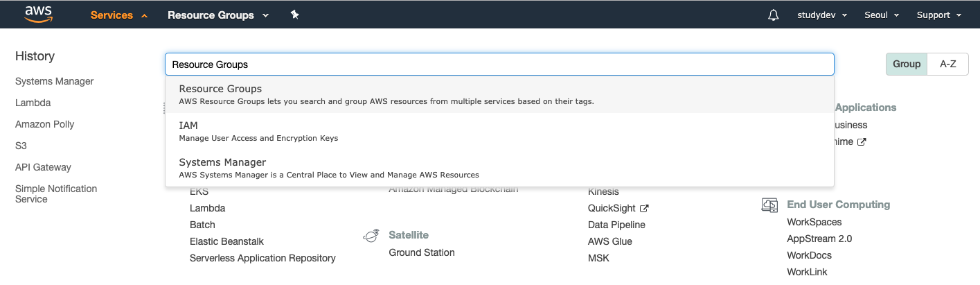Image resolution: width=980 pixels, height=285 pixels.
Task: Open AppStream 2.0 service link
Action: point(820,239)
